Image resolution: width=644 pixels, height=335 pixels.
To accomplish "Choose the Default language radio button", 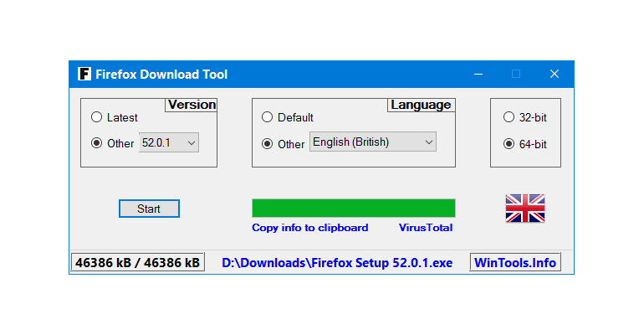I will coord(267,117).
